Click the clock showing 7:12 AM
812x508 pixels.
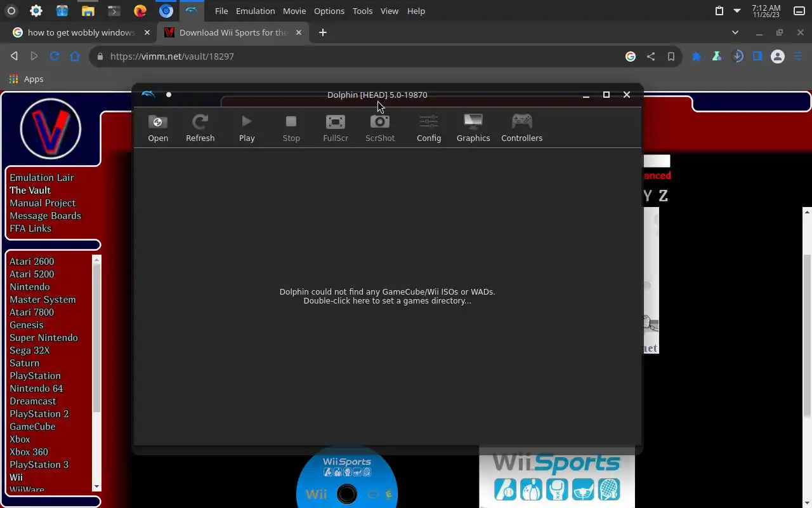pyautogui.click(x=766, y=11)
